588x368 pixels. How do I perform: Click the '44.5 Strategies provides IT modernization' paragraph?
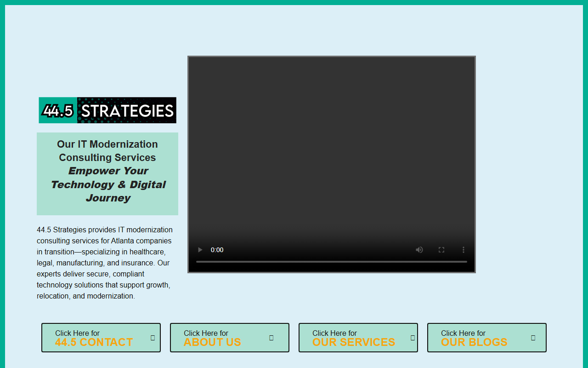[x=105, y=263]
